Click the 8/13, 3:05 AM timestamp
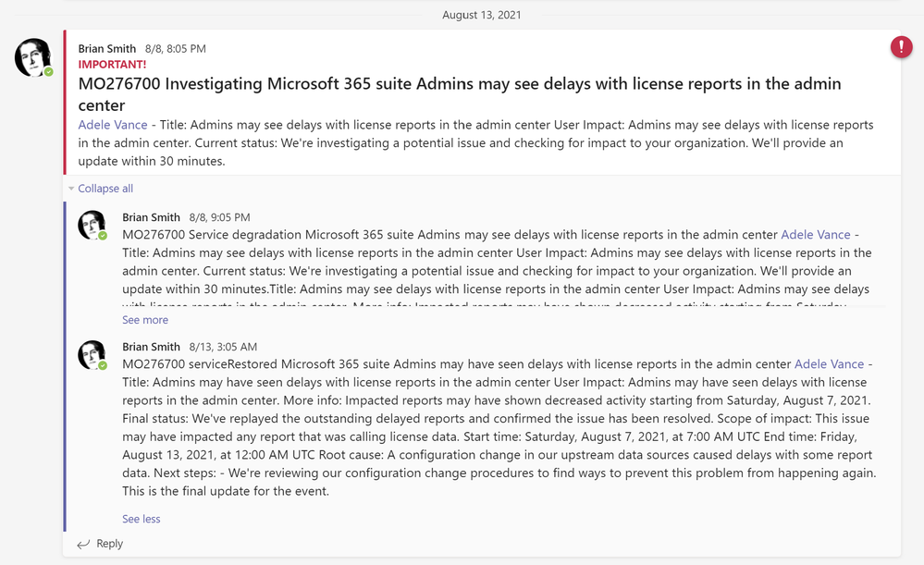 click(x=223, y=347)
